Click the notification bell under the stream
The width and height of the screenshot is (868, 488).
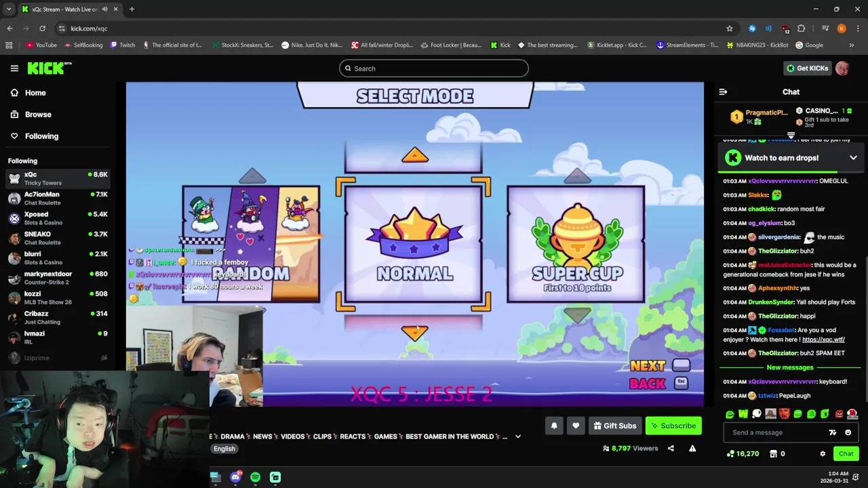click(x=554, y=426)
